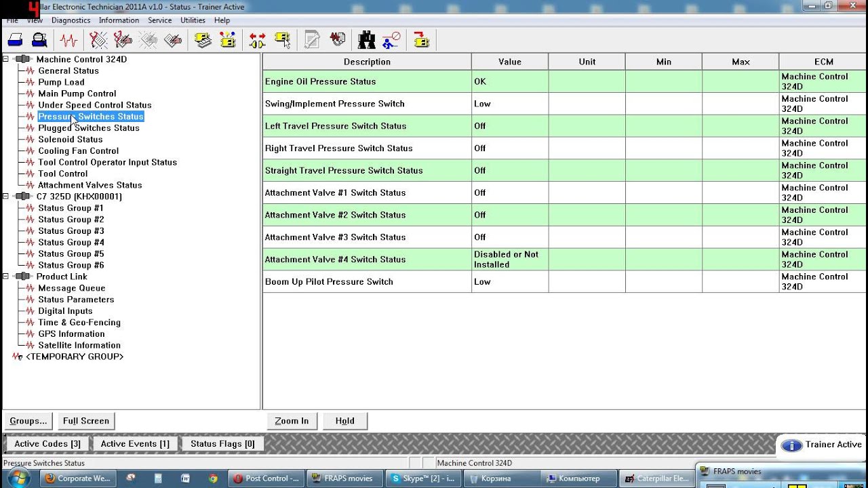Click the yellow module with red arrow icon

[x=421, y=40]
